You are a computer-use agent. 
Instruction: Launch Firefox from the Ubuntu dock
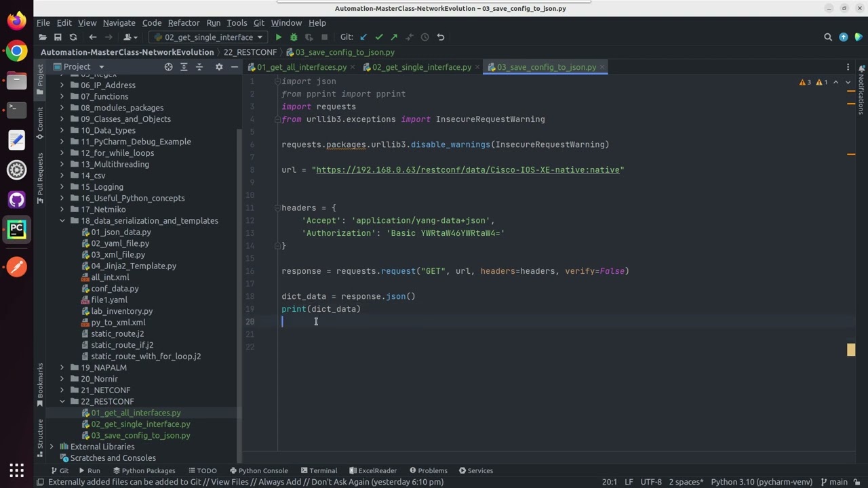17,20
